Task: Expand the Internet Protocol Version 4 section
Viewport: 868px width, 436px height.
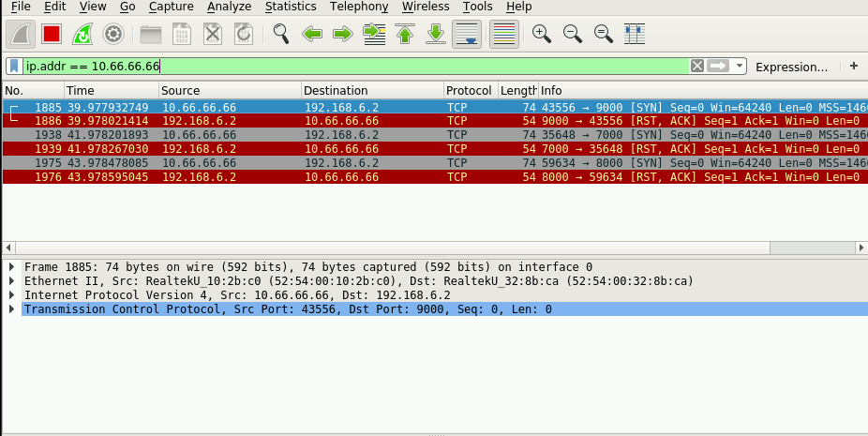Action: [x=12, y=295]
